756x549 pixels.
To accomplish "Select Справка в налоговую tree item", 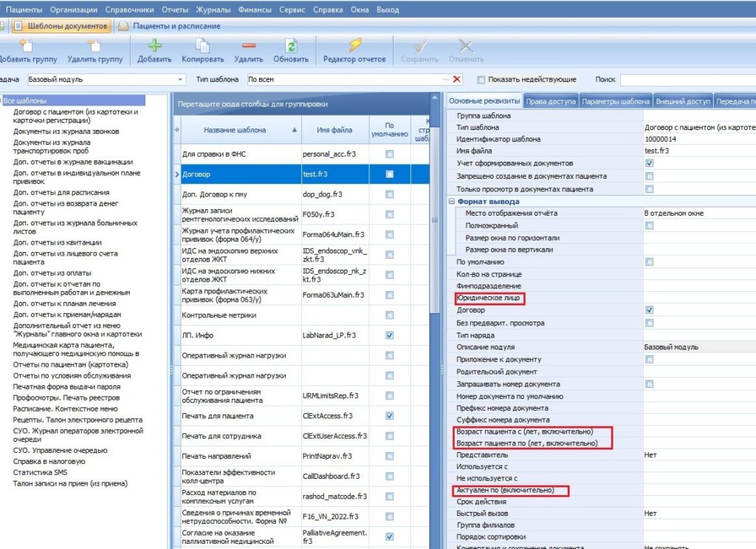I will tap(49, 461).
